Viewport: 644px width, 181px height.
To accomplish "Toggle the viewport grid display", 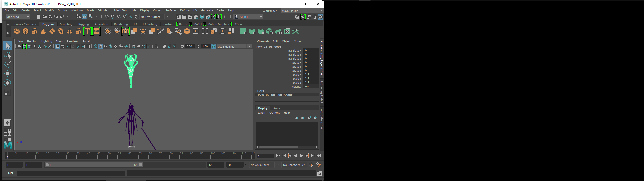I will coord(58,46).
